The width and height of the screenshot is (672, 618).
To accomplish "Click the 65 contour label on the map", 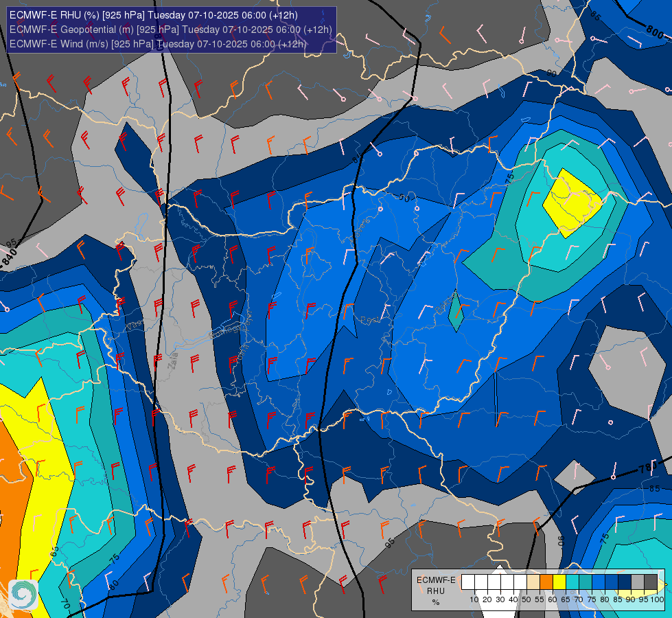I will (54, 551).
